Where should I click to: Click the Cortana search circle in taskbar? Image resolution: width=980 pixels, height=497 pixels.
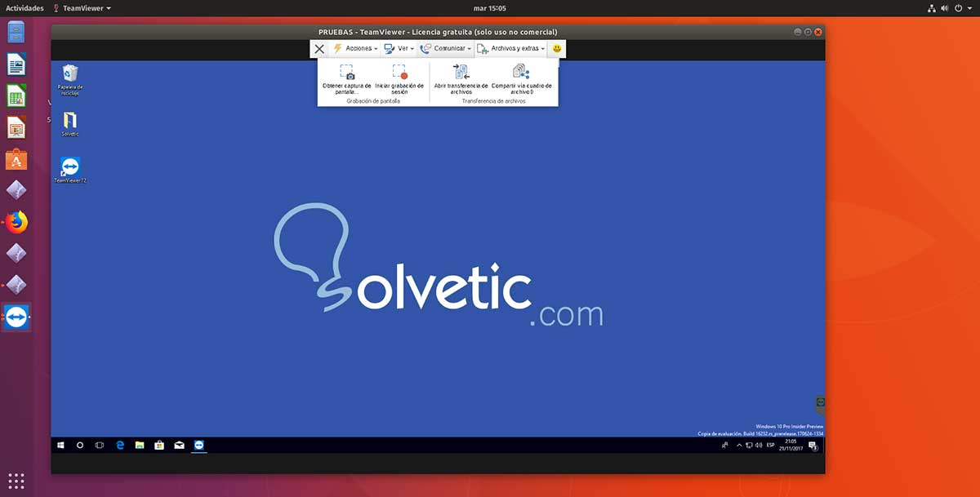pyautogui.click(x=80, y=446)
